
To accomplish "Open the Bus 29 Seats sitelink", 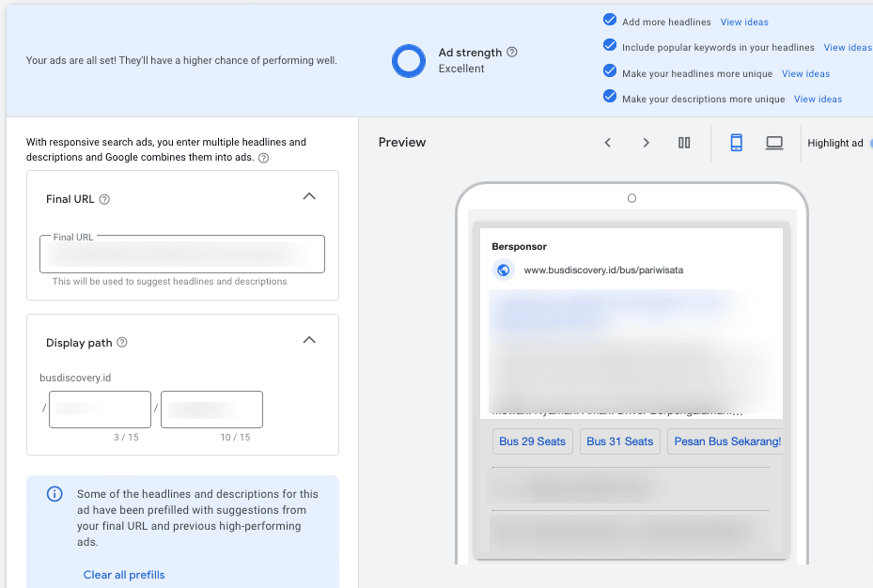I will click(x=532, y=441).
